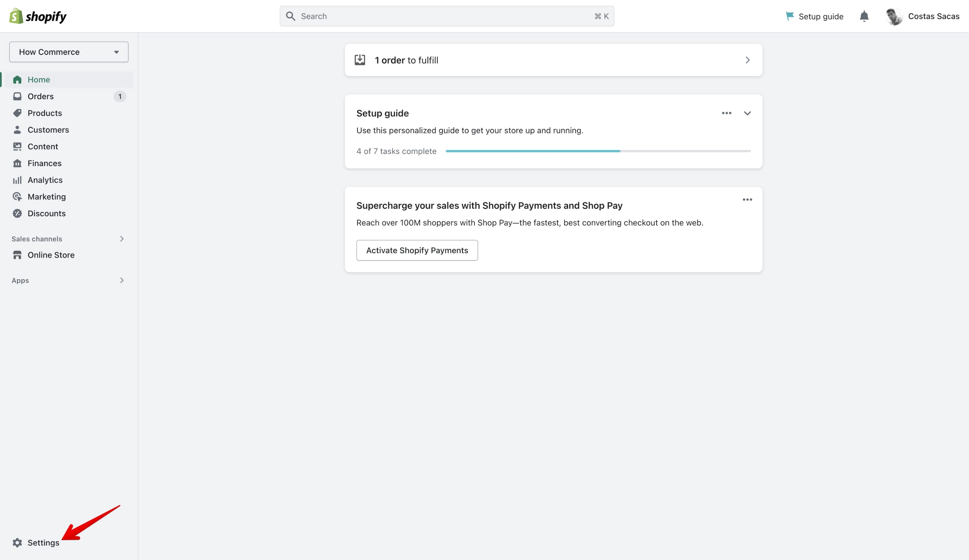Click Activate Shopify Payments button
Viewport: 969px width, 560px height.
click(x=417, y=250)
